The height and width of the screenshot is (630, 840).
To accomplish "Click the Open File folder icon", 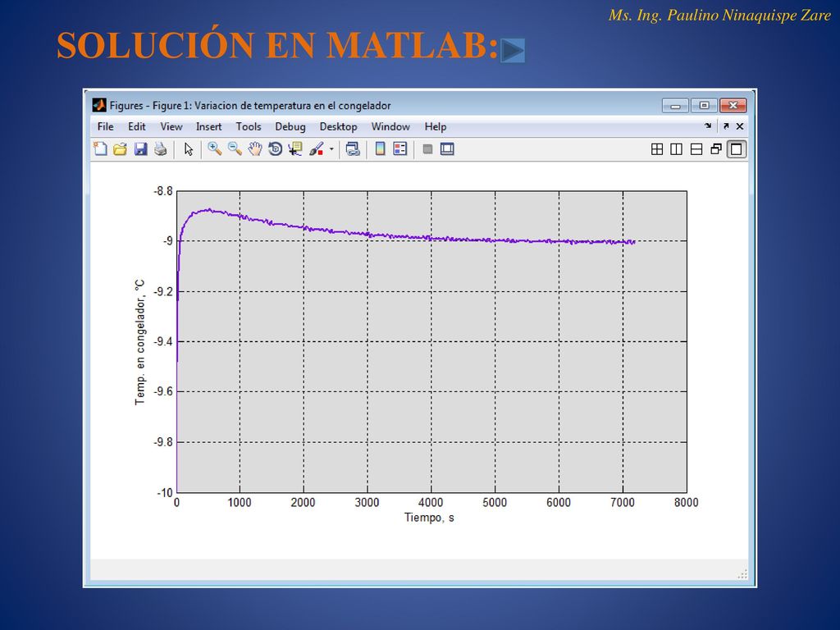I will tap(120, 149).
